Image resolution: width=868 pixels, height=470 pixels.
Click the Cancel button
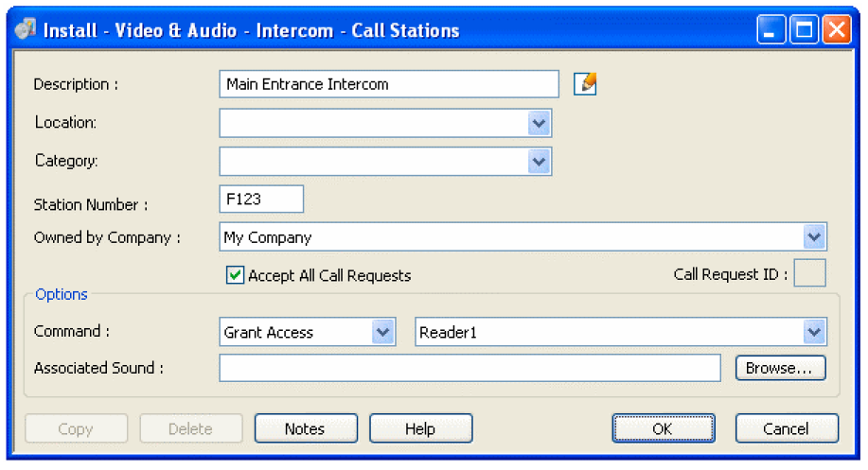click(x=786, y=428)
